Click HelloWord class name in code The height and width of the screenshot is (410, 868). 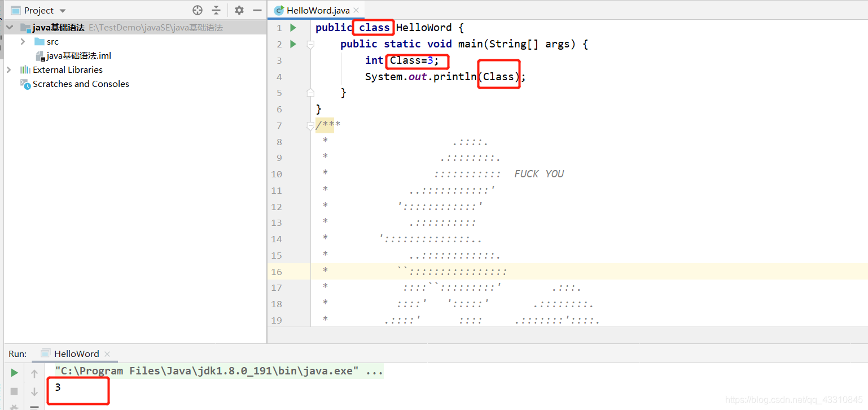tap(424, 28)
